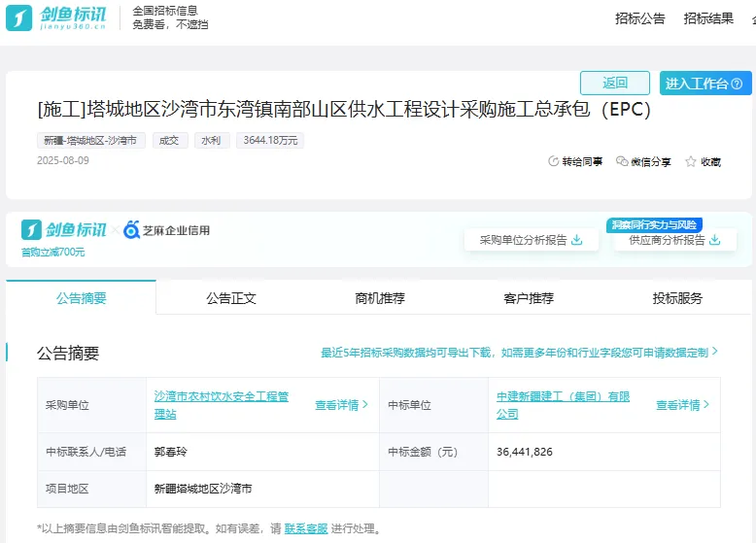
Task: Open 中建新疆建工（集团）有限公司 link
Action: coord(563,405)
